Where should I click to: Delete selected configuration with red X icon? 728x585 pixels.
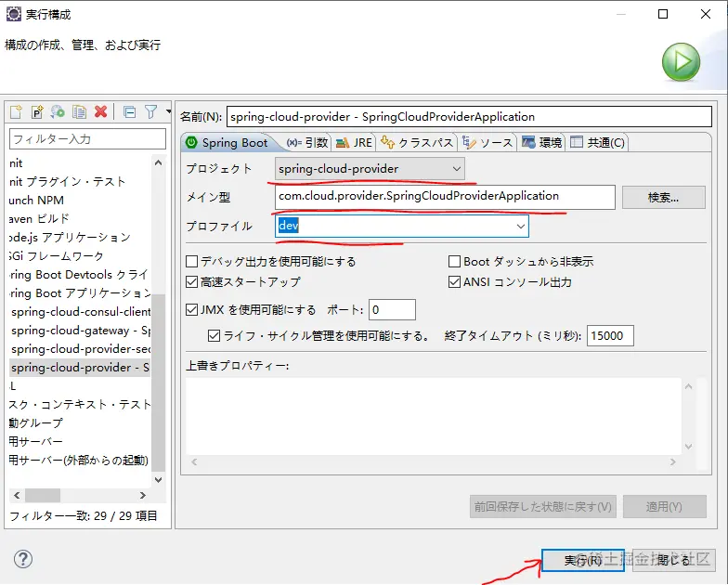pyautogui.click(x=100, y=111)
